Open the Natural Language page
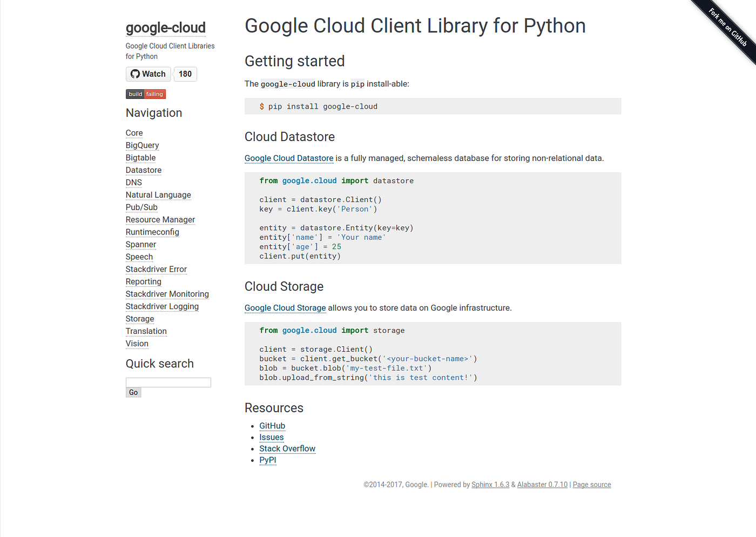The width and height of the screenshot is (756, 537). (x=158, y=194)
